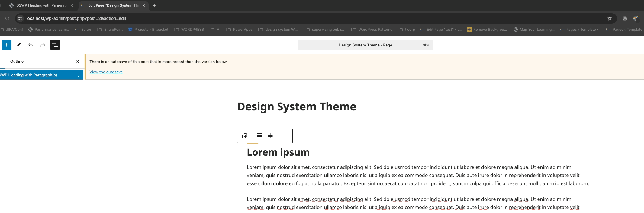Open the block alignment control in toolbar
Viewport: 644px width, 213px height.
(x=259, y=136)
